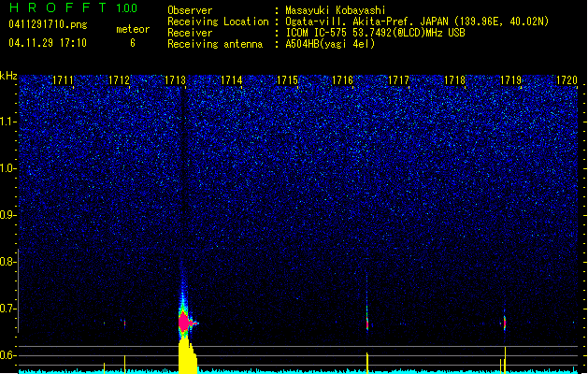Image resolution: width=588 pixels, height=374 pixels.
Task: Click the meteor echo after 1716
Action: pos(367,324)
